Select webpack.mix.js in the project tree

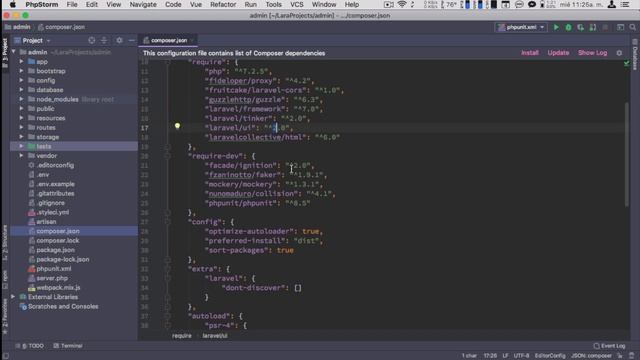tap(58, 287)
